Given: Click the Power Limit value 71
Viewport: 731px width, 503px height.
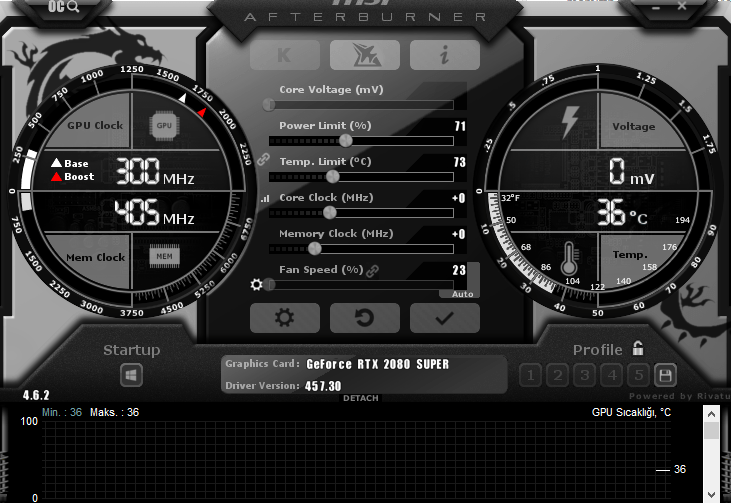Looking at the screenshot, I should coord(460,126).
